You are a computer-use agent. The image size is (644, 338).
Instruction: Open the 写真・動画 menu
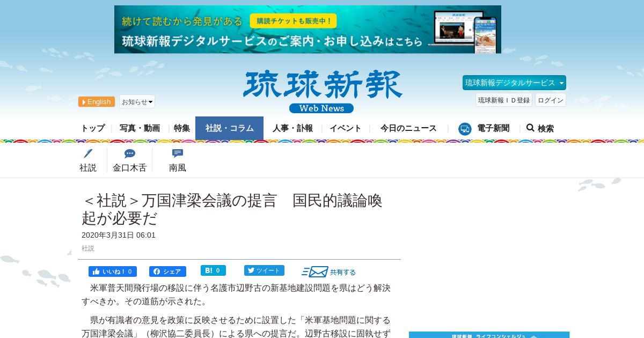[140, 128]
